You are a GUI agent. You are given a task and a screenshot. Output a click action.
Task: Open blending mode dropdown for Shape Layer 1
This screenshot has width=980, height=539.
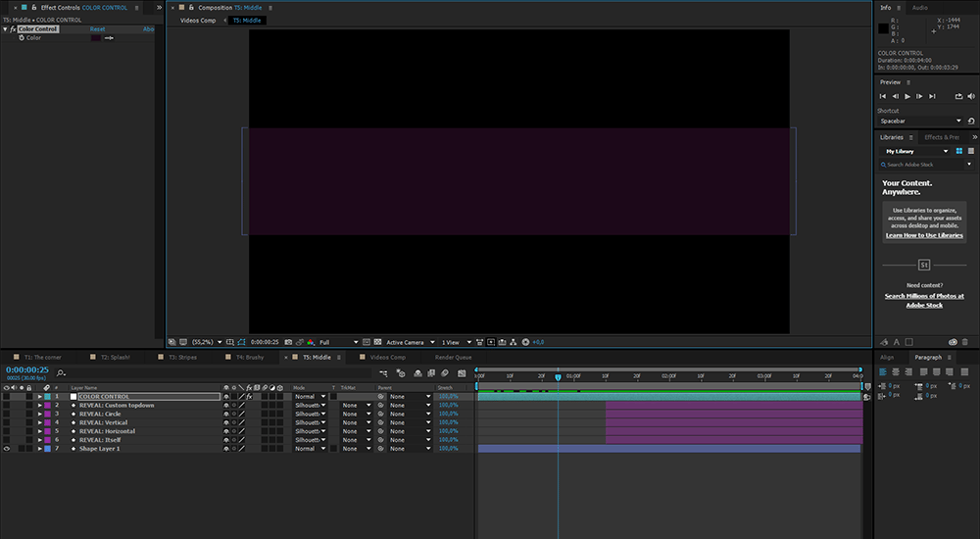click(310, 448)
